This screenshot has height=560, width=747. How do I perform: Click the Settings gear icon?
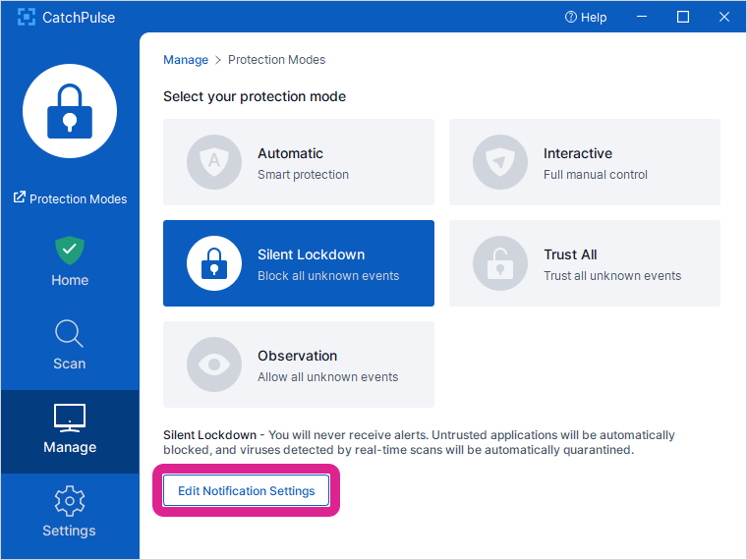[70, 501]
